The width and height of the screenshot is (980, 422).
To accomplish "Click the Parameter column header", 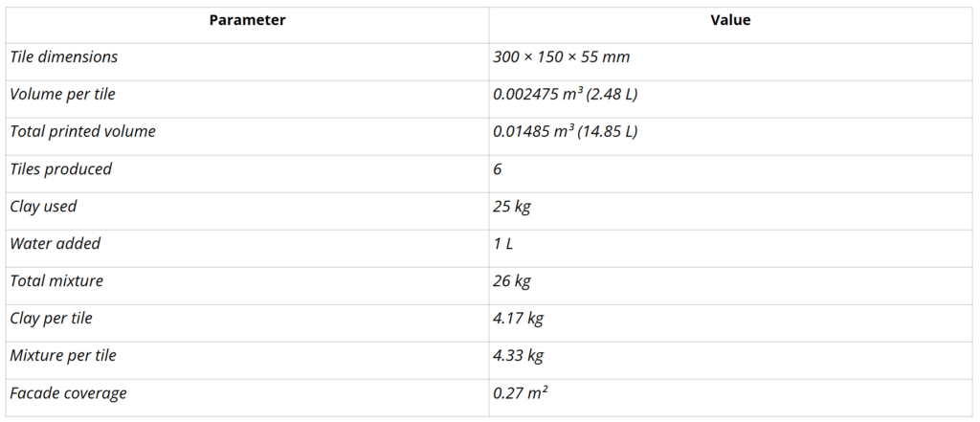I will (x=247, y=20).
